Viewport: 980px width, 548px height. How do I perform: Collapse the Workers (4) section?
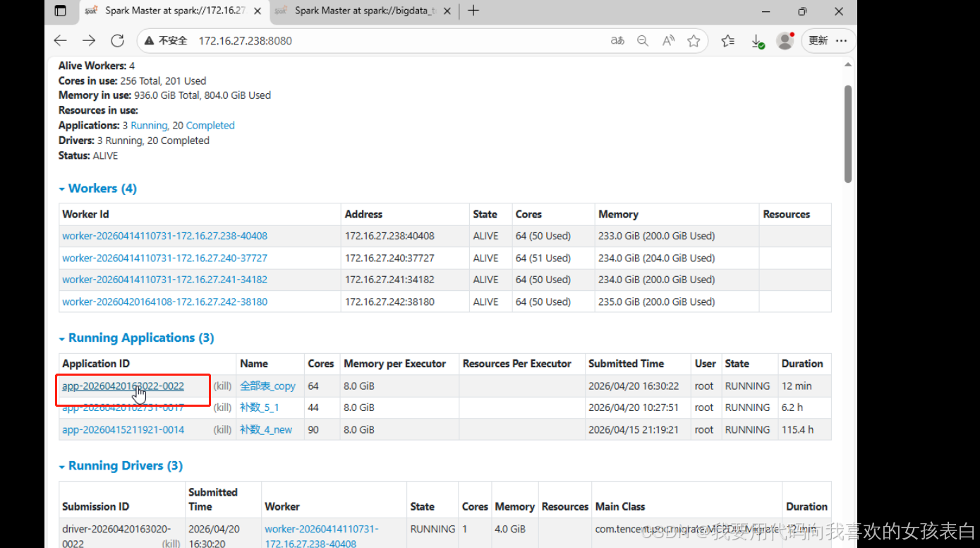(x=97, y=189)
